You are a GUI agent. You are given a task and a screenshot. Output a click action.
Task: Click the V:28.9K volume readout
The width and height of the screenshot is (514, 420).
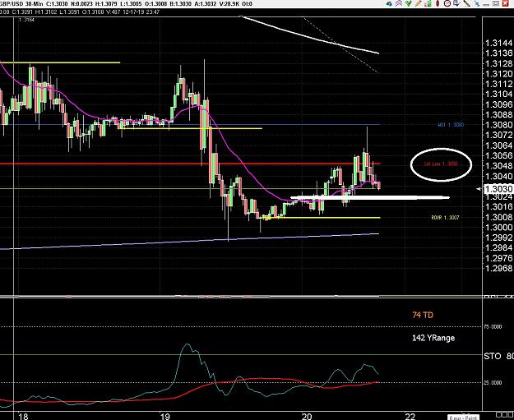pos(228,4)
